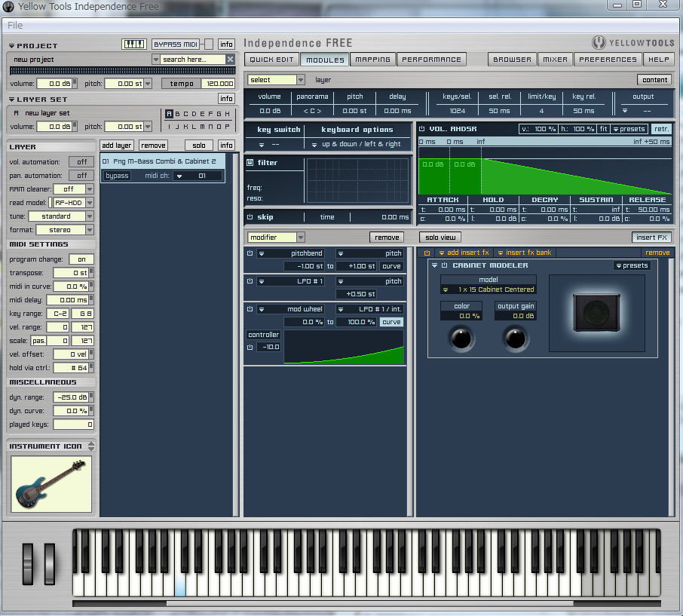The height and width of the screenshot is (616, 683).
Task: Click the bass guitar instrument icon
Action: click(51, 484)
